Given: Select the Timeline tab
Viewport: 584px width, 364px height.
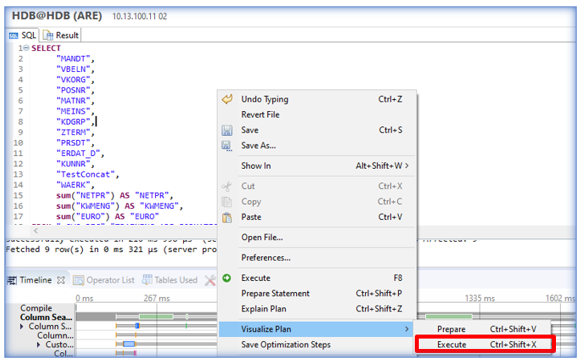Looking at the screenshot, I should (36, 280).
